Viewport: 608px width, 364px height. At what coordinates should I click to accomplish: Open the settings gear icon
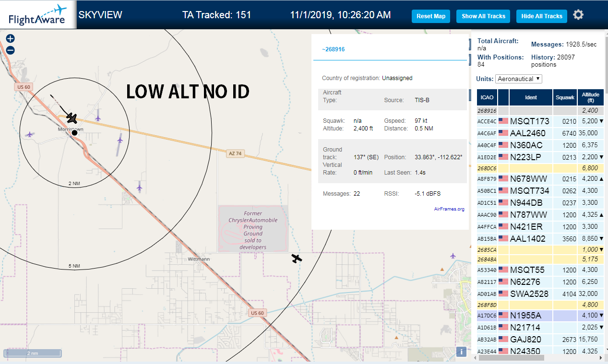(x=578, y=15)
